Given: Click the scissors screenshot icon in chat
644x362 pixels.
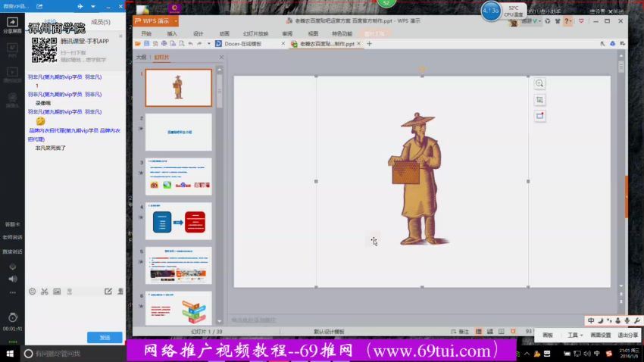Looking at the screenshot, I should (x=44, y=292).
